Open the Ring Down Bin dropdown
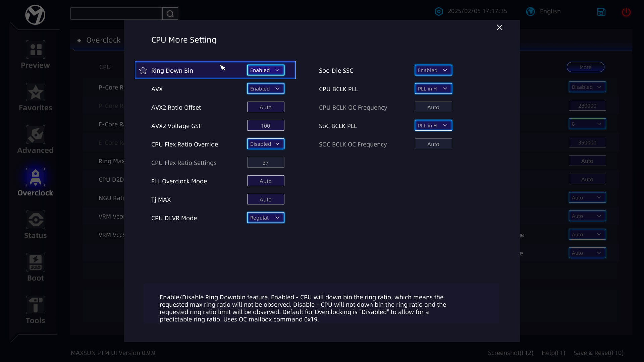This screenshot has height=362, width=644. (266, 70)
